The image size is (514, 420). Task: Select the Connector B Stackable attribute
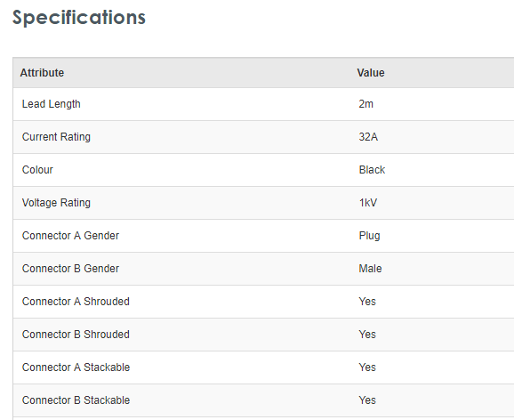76,400
